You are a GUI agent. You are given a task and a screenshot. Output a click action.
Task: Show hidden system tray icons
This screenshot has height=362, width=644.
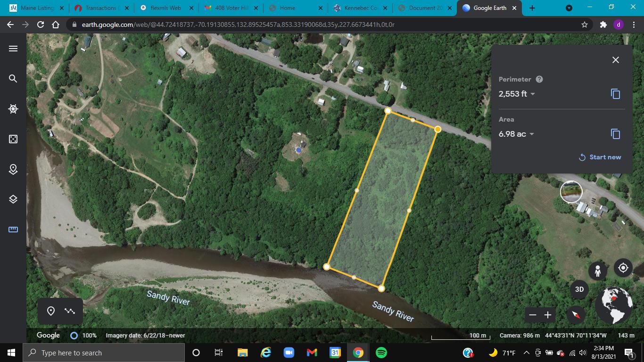(x=526, y=353)
